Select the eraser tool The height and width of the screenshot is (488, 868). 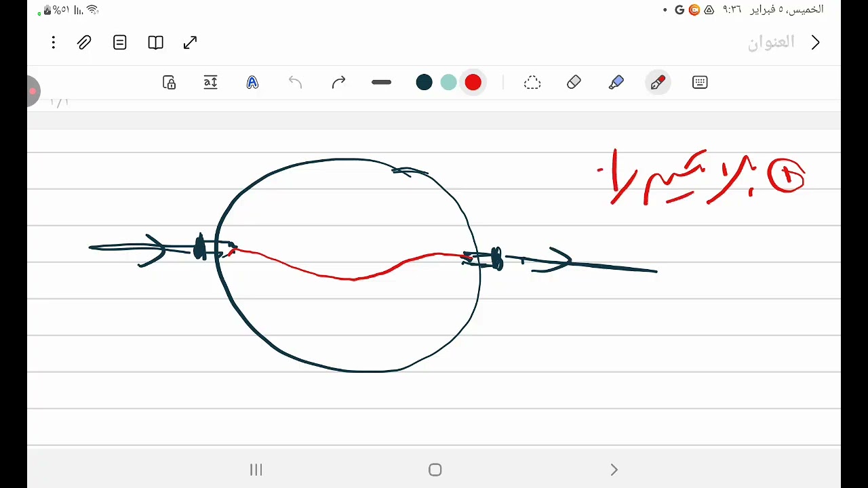coord(574,83)
